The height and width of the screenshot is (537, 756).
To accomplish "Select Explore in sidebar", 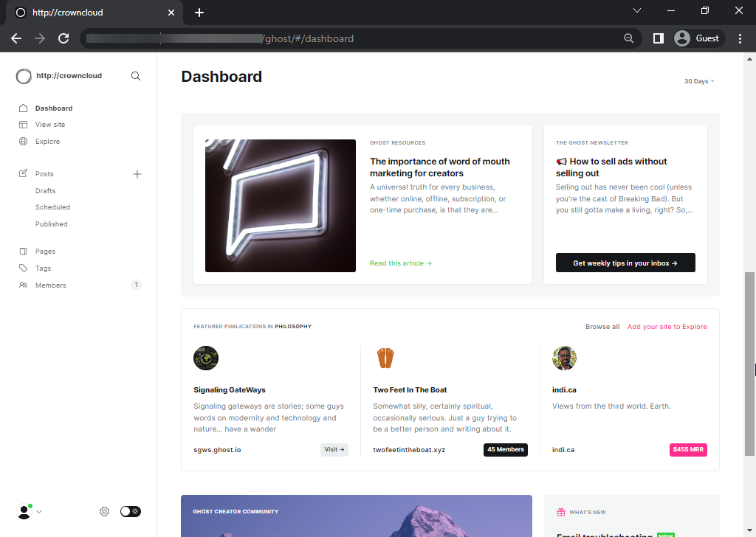I will (x=47, y=142).
